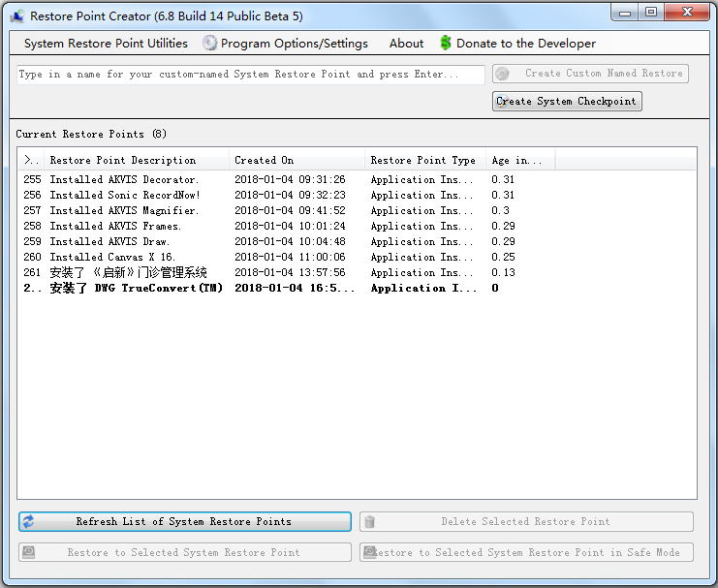This screenshot has height=588, width=718.
Task: Click the bold Application I... type cell
Action: [423, 288]
